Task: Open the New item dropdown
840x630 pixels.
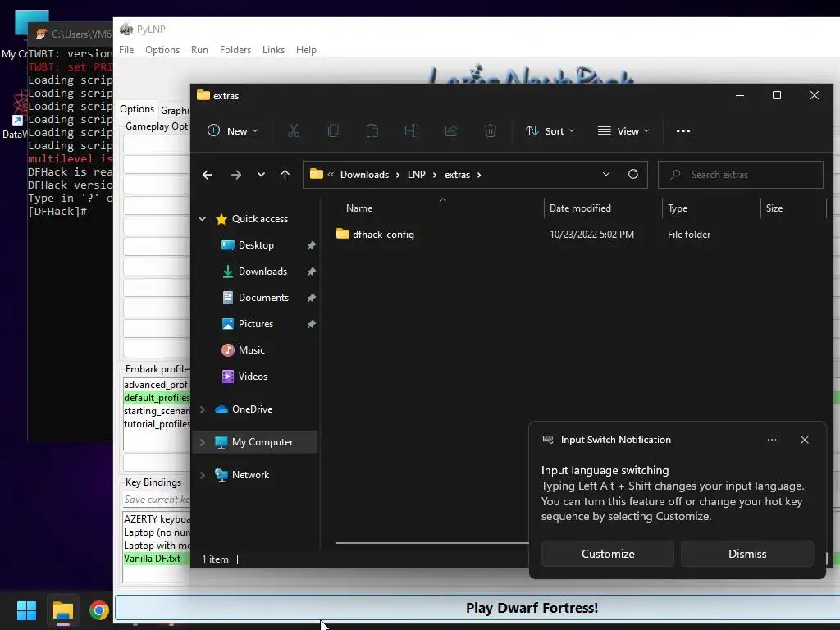Action: click(x=233, y=130)
